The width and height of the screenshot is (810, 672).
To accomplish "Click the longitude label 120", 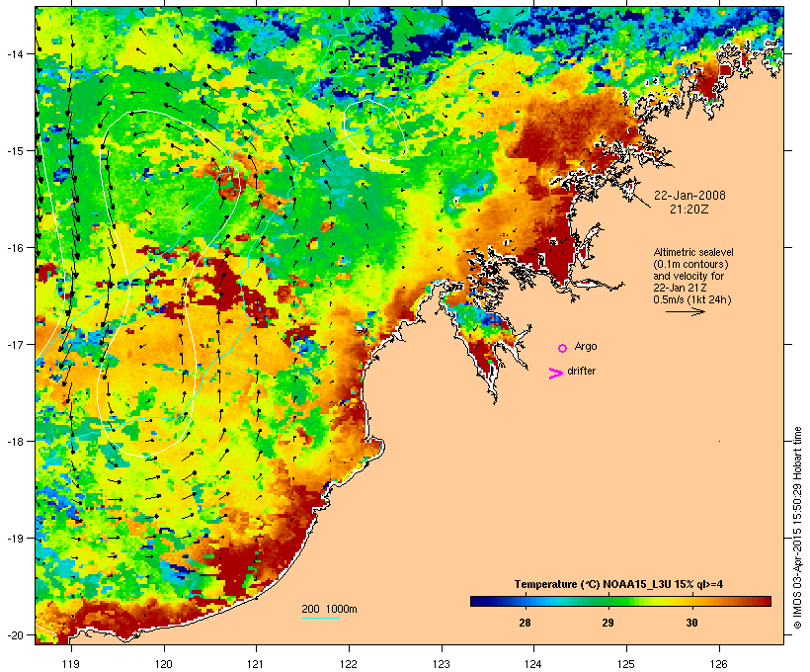I will [164, 664].
